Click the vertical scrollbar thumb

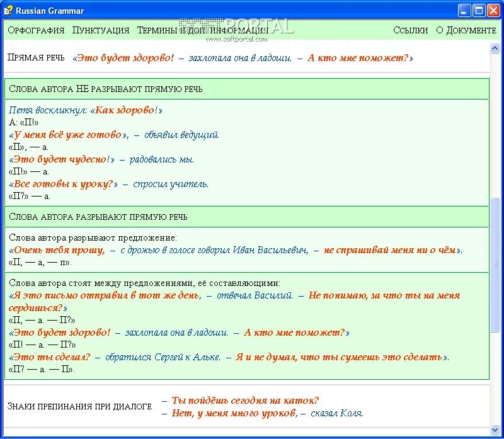click(x=495, y=265)
